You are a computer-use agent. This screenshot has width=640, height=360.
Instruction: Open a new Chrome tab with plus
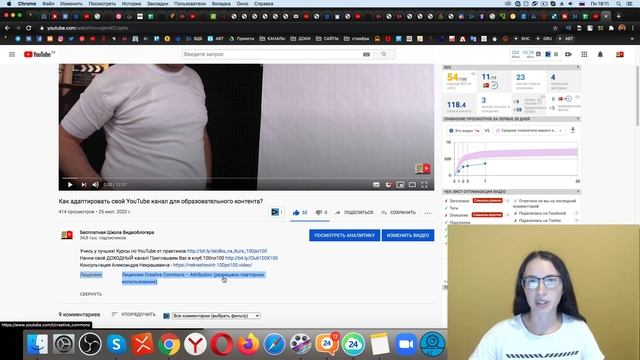[618, 16]
